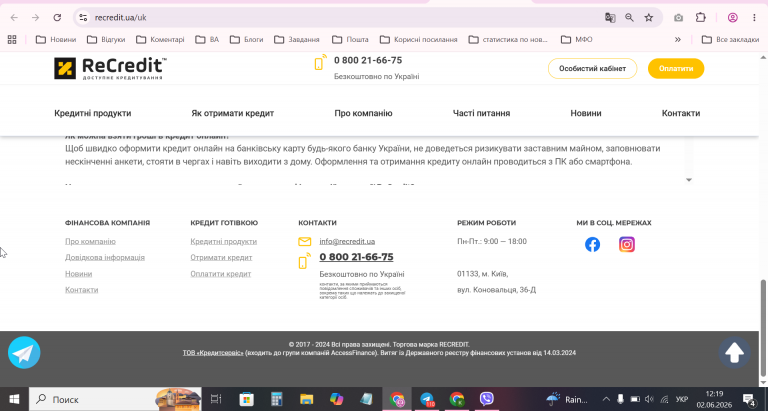The height and width of the screenshot is (411, 768).
Task: Click the header phone icon
Action: (x=320, y=62)
